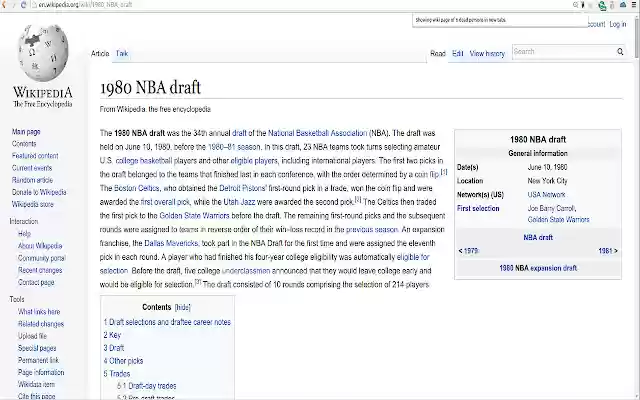
Task: Click the zoom magnifier icon in address bar
Action: [x=575, y=5]
